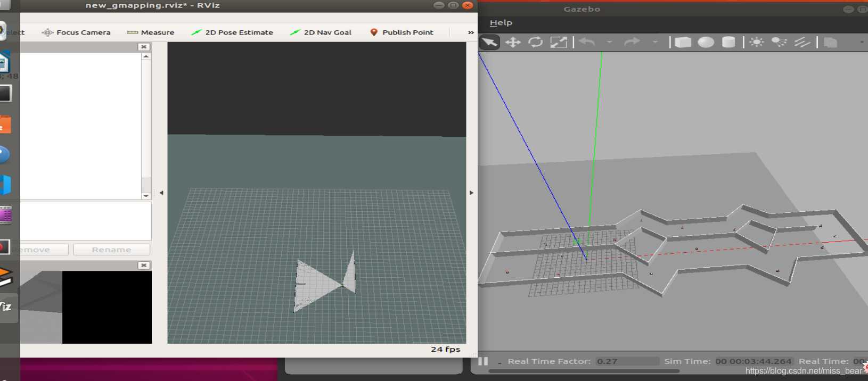Choose the scale mode tool in Gazebo
Screen dimensions: 868x381
(559, 42)
